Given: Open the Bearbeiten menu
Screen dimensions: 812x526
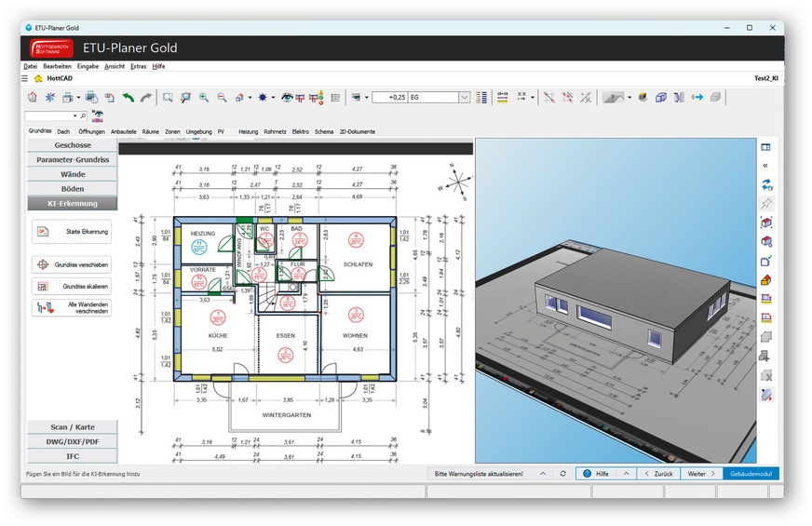Looking at the screenshot, I should tap(58, 66).
